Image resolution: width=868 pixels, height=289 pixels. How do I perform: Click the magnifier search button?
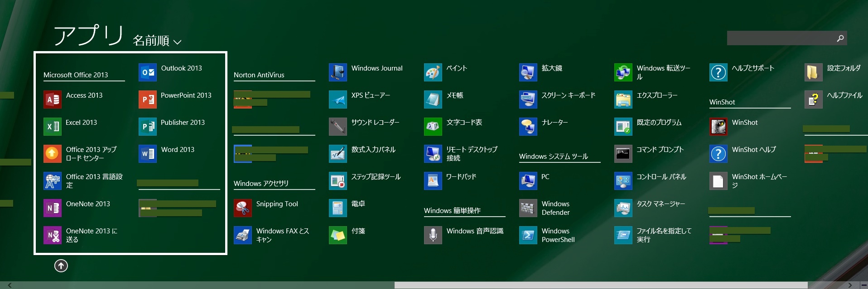coord(840,38)
